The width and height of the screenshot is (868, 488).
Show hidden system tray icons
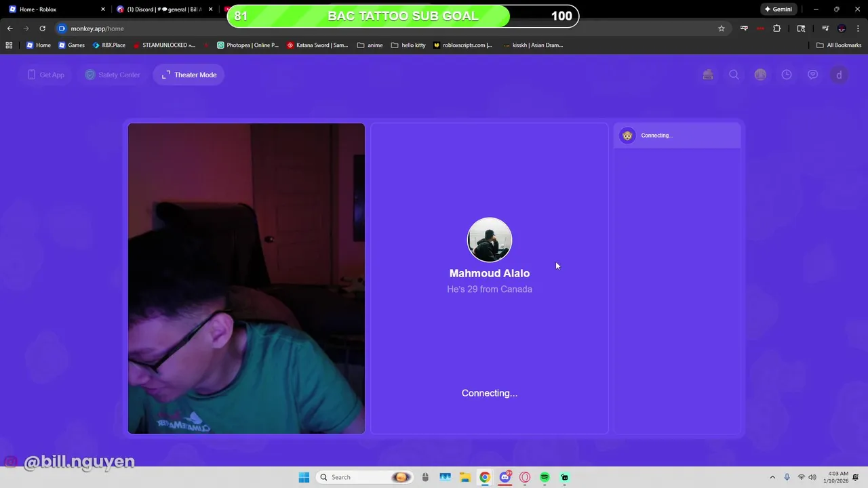coord(772,477)
